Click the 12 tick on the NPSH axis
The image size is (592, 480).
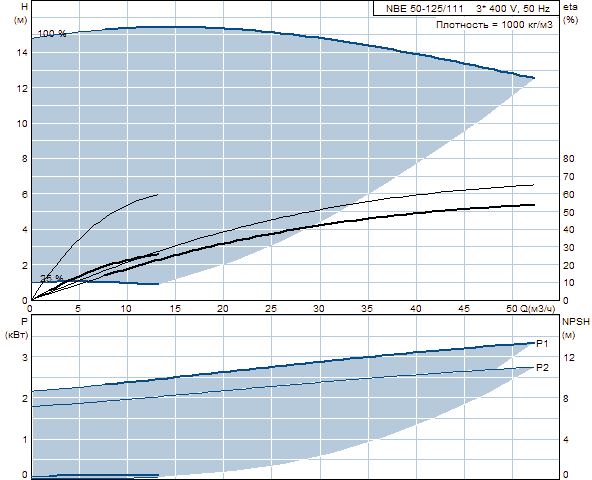[569, 358]
